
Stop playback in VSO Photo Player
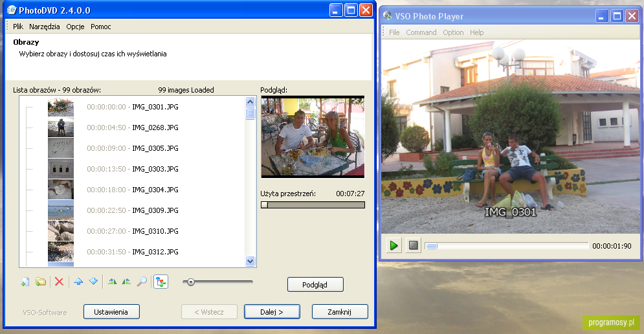click(413, 246)
